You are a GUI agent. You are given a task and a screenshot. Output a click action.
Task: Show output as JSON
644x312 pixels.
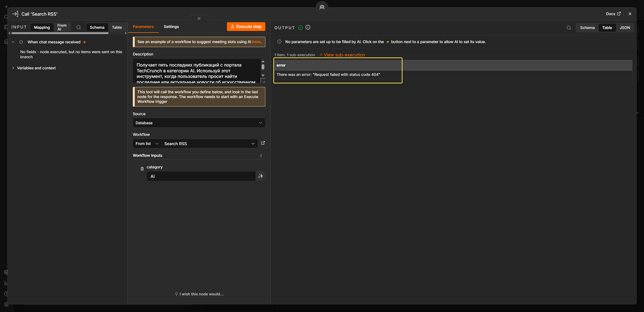pyautogui.click(x=625, y=28)
